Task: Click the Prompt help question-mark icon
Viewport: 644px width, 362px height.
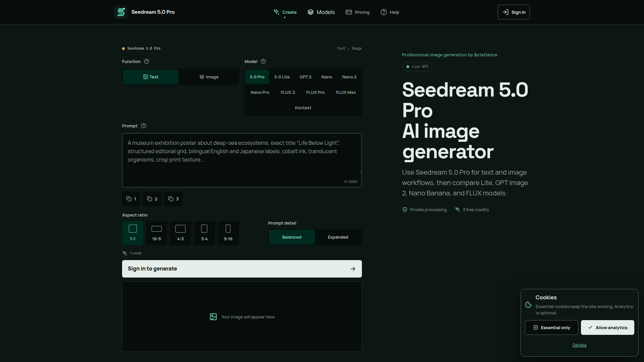Action: point(144,126)
